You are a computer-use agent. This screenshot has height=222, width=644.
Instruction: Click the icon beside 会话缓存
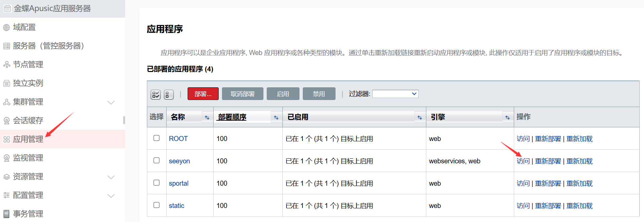point(6,121)
